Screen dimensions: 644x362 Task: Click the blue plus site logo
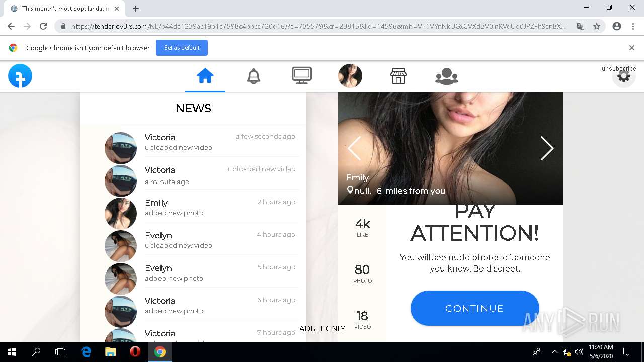click(x=20, y=76)
